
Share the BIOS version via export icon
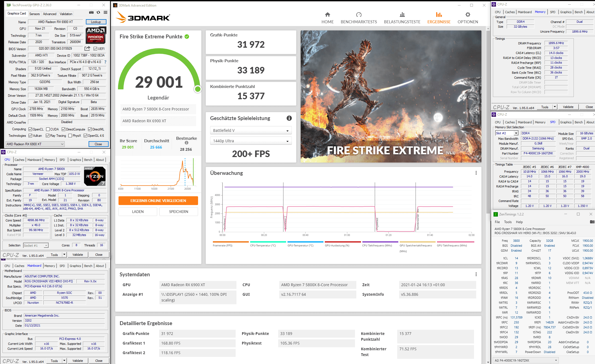coord(87,49)
